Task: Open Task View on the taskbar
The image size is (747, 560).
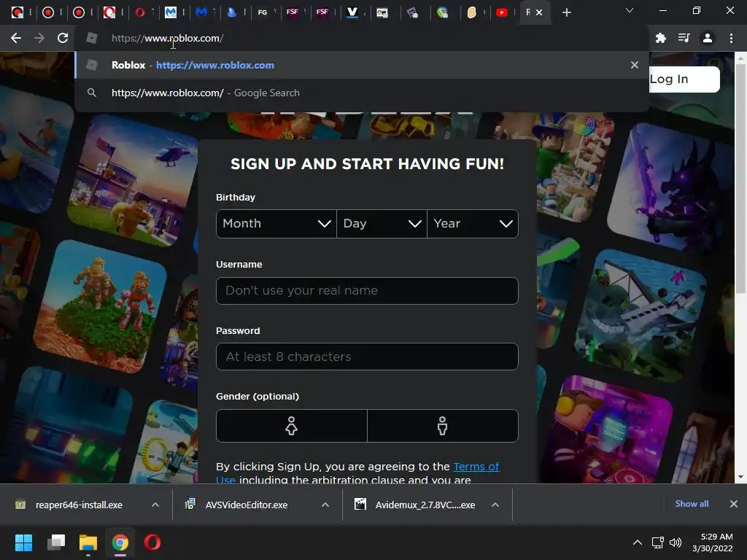Action: click(x=56, y=542)
